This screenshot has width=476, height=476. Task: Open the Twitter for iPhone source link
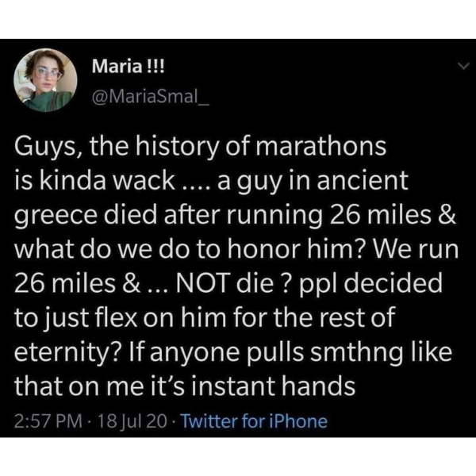(x=255, y=421)
